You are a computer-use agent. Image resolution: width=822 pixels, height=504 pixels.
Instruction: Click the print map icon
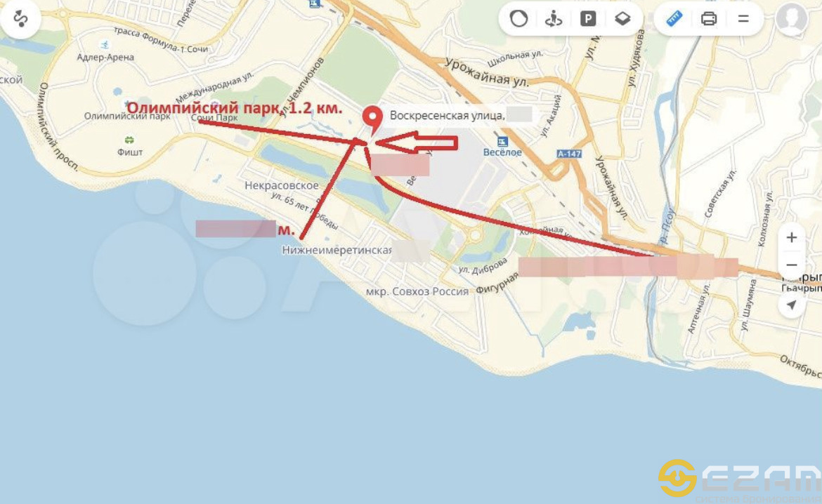pyautogui.click(x=709, y=19)
